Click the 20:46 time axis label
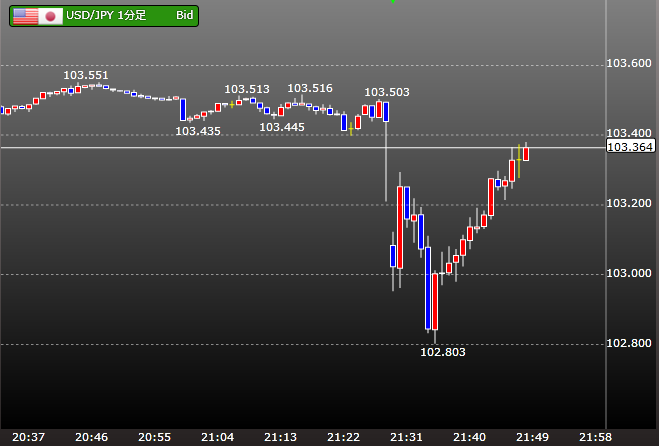 pyautogui.click(x=91, y=437)
